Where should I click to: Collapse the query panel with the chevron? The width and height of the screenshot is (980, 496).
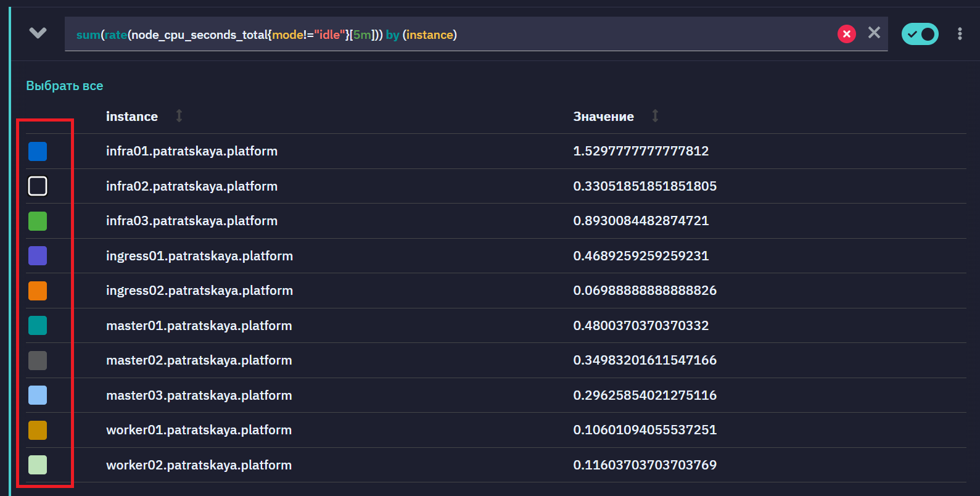coord(38,33)
